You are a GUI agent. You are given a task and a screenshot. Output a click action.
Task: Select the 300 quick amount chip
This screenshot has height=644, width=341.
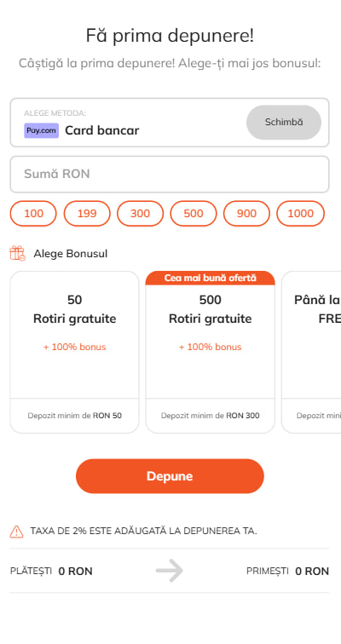click(x=140, y=214)
